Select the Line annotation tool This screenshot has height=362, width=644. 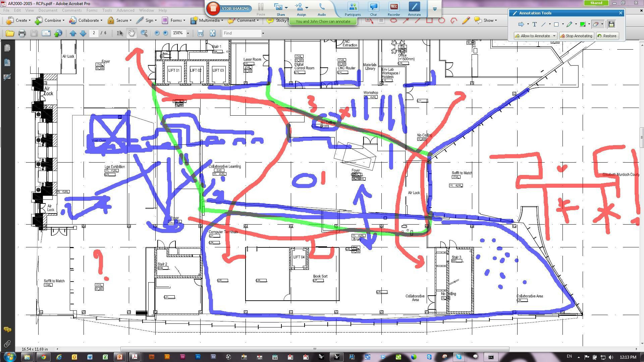(543, 24)
